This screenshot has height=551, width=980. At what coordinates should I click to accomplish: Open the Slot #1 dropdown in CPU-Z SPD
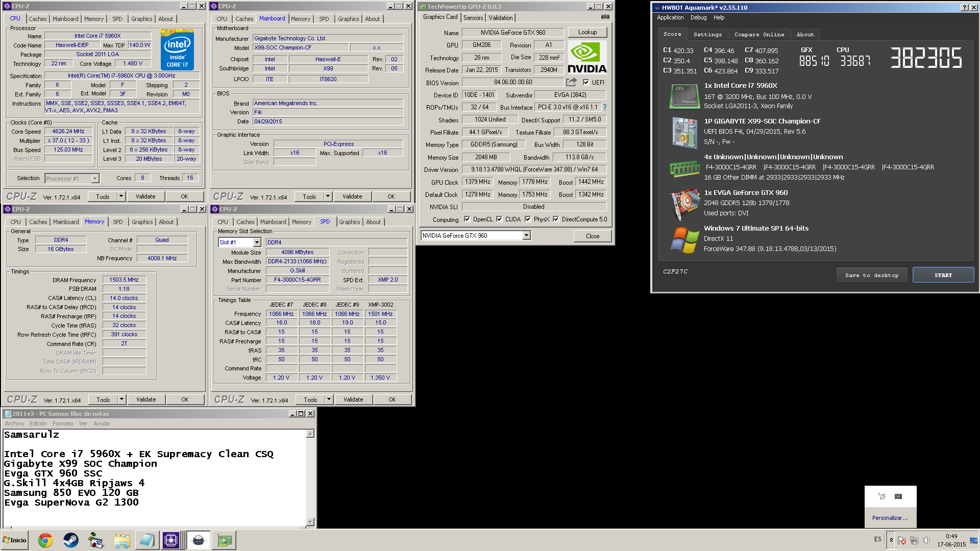tap(257, 242)
